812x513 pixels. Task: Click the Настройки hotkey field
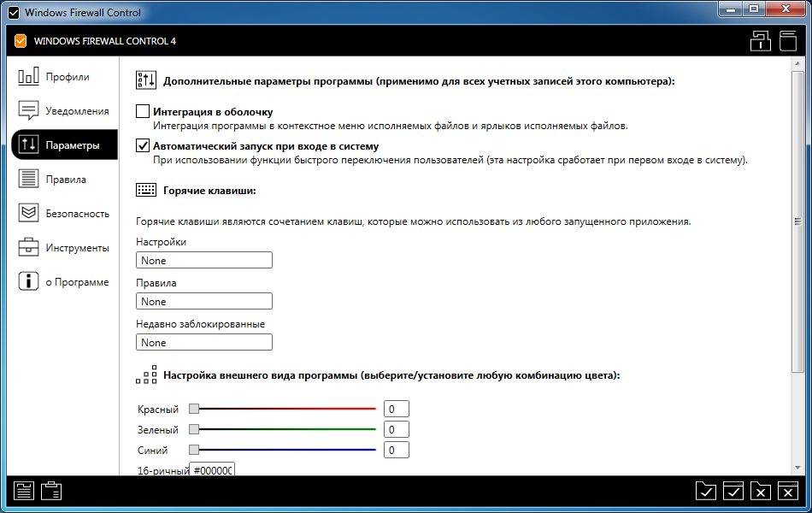click(x=204, y=260)
